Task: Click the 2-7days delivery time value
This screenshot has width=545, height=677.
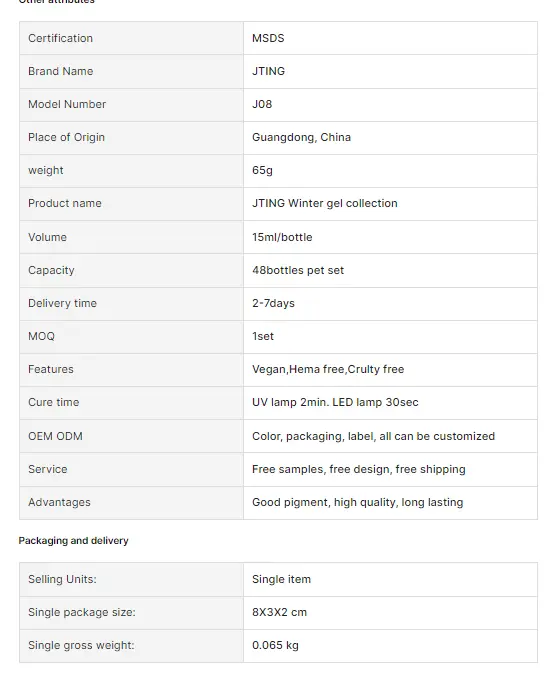Action: pyautogui.click(x=273, y=304)
